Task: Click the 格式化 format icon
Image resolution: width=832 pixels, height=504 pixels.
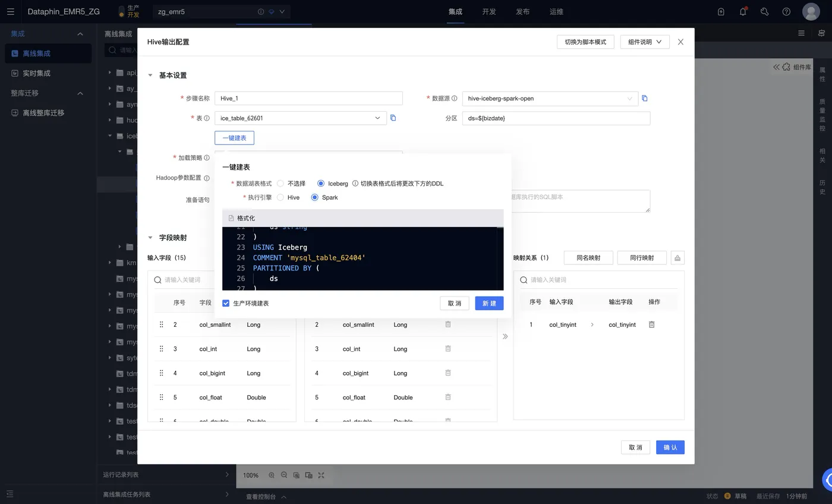Action: coord(231,218)
